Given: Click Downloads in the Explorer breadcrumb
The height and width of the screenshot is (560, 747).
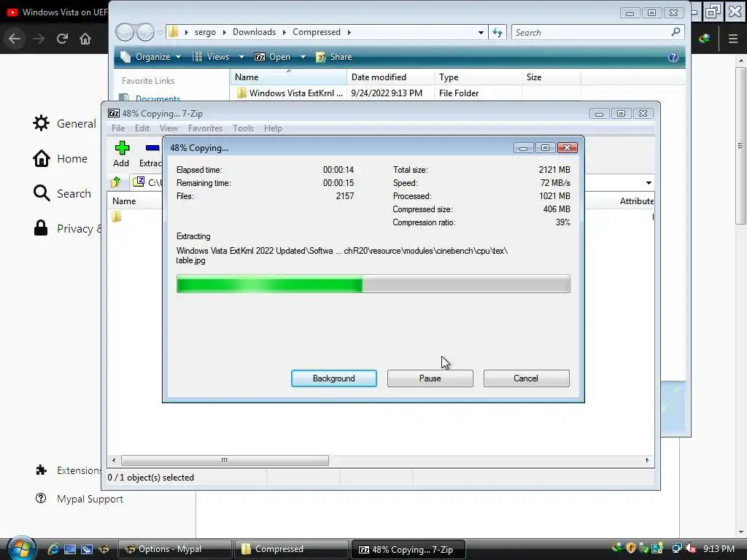Looking at the screenshot, I should click(x=254, y=32).
